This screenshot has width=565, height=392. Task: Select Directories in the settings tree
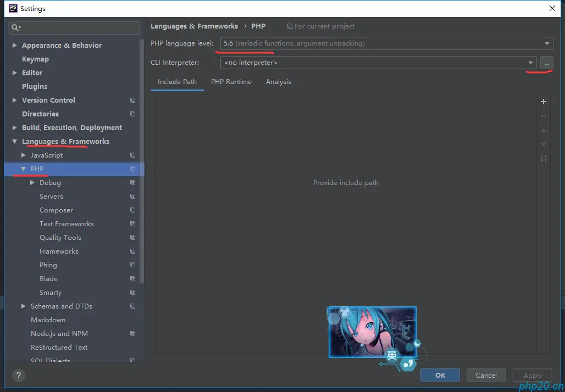(40, 114)
